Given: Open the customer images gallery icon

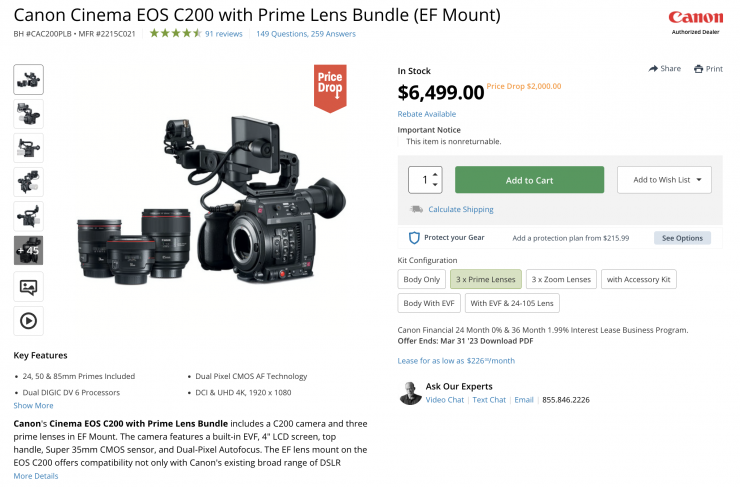Looking at the screenshot, I should click(x=28, y=287).
